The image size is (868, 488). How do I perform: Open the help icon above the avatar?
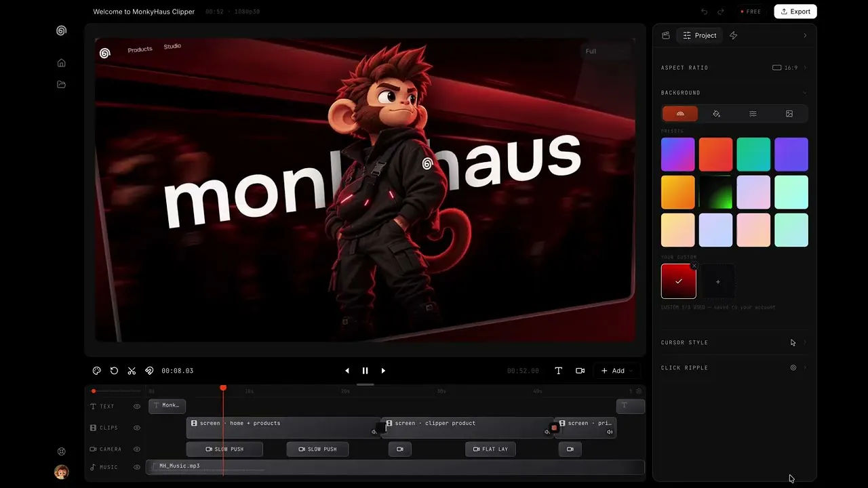pyautogui.click(x=61, y=451)
